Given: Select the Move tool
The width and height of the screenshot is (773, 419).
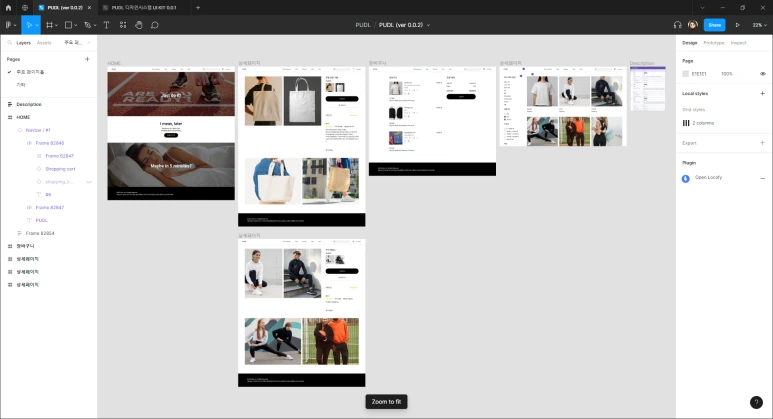Looking at the screenshot, I should (x=28, y=25).
